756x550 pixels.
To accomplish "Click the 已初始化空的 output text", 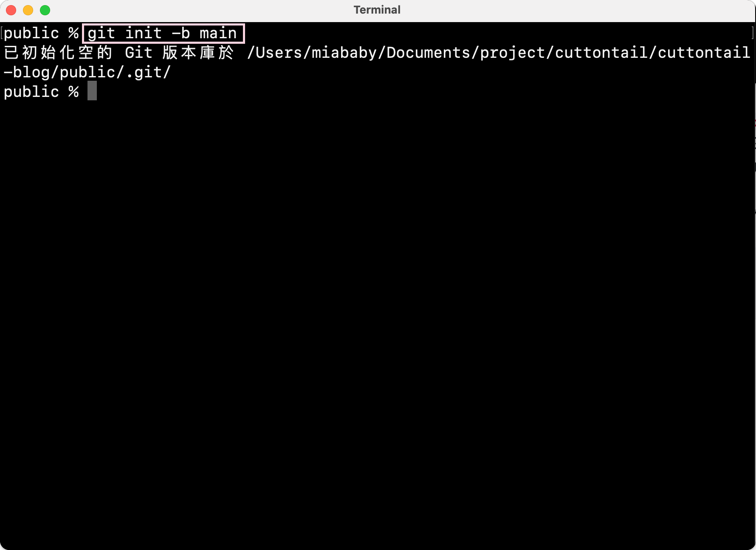I will click(x=58, y=53).
